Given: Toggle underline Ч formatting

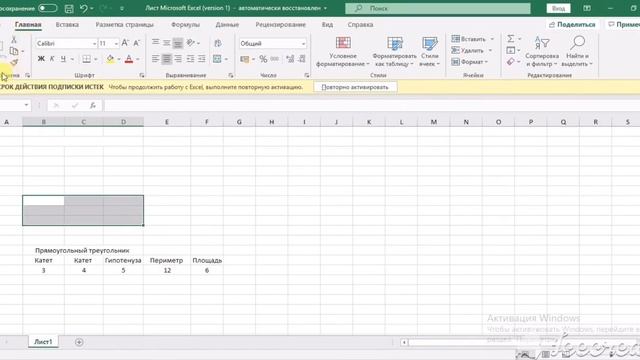Looking at the screenshot, I should [63, 59].
